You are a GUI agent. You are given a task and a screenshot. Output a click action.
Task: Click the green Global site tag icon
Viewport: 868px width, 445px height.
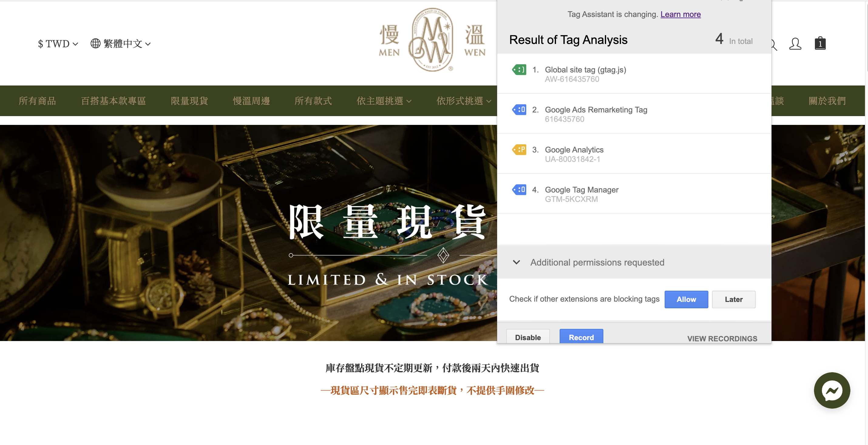click(519, 70)
